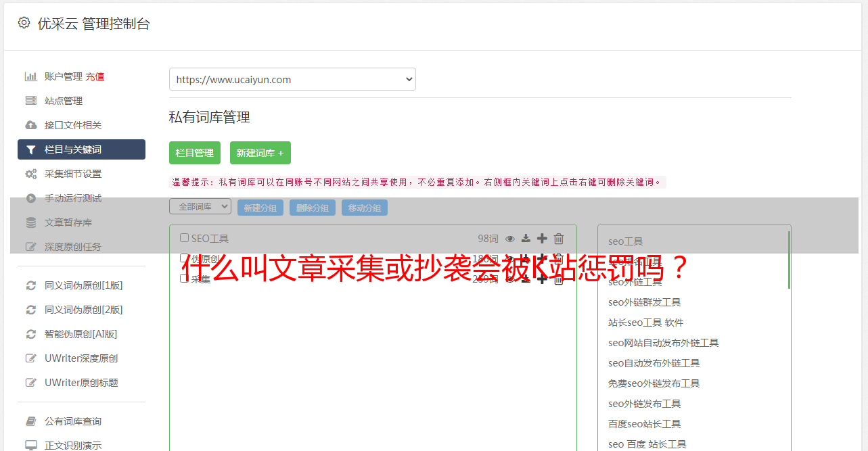Screen dimensions: 868x451
Task: Click the plus icon on SEO工具 row
Action: 542,239
